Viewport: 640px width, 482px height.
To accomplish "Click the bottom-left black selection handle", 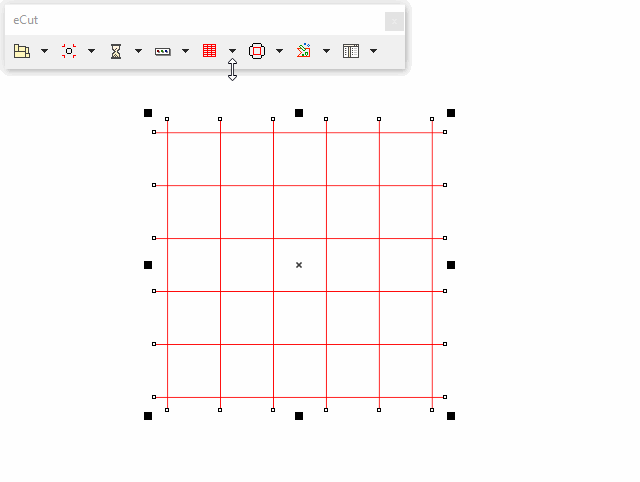I will 148,416.
